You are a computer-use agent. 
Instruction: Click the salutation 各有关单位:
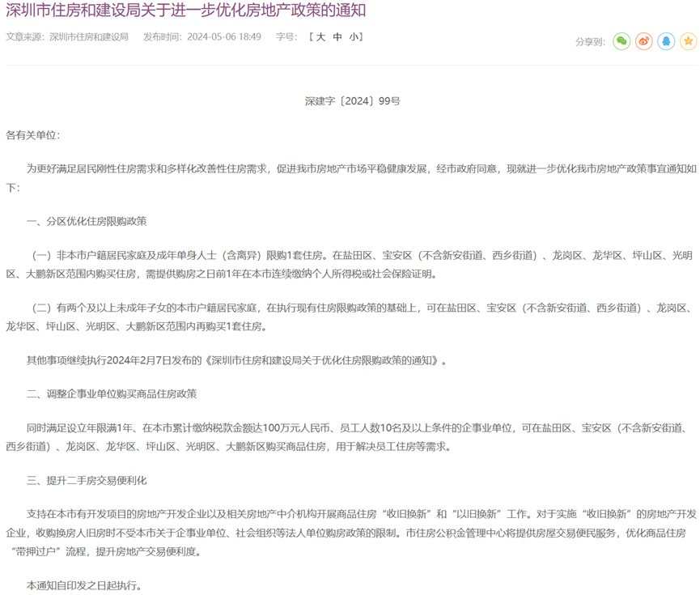click(32, 135)
